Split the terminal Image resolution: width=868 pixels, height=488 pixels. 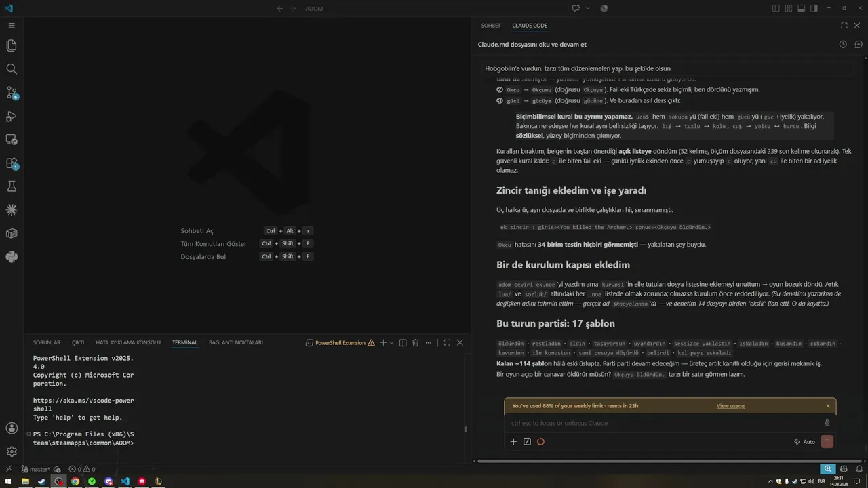403,343
